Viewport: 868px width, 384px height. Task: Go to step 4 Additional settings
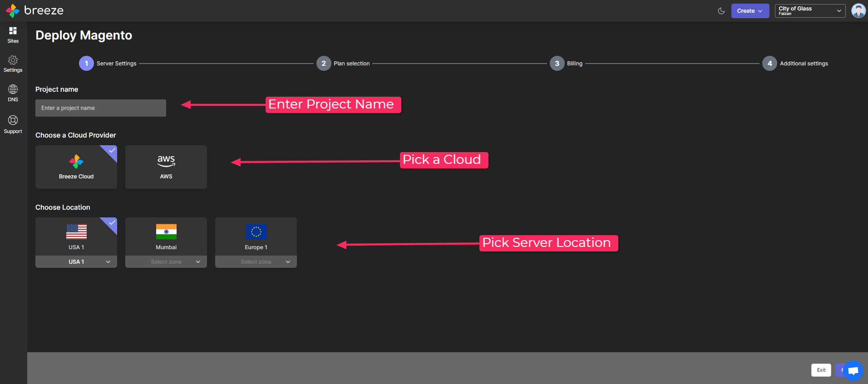click(x=795, y=64)
